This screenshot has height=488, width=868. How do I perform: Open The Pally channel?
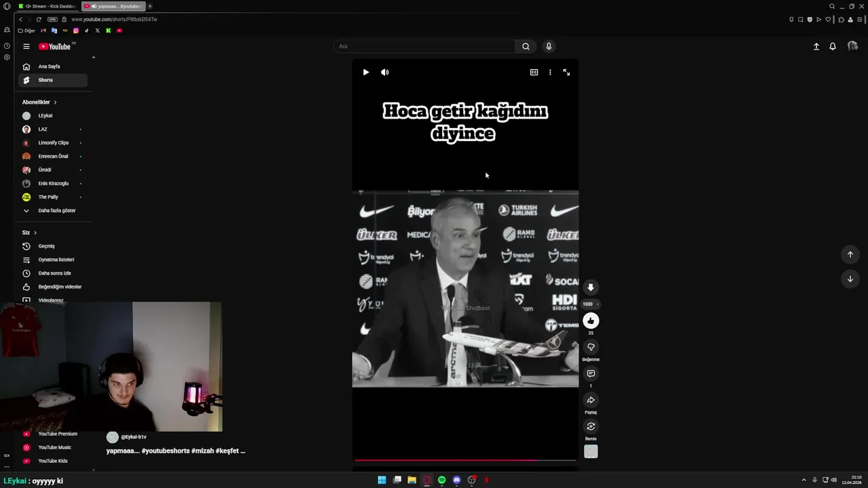pos(53,197)
